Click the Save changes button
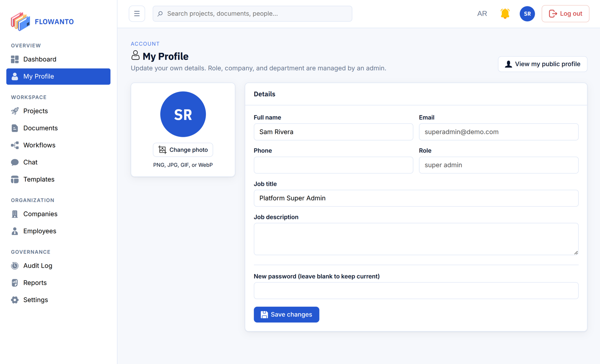This screenshot has width=600, height=364. click(x=286, y=315)
